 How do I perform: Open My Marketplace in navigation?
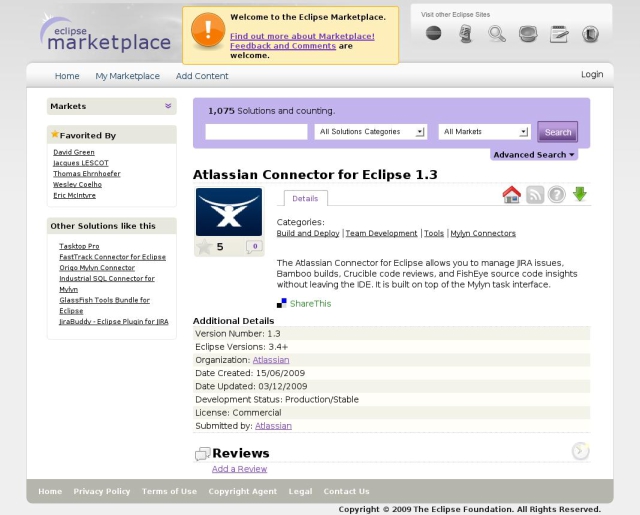(x=127, y=76)
